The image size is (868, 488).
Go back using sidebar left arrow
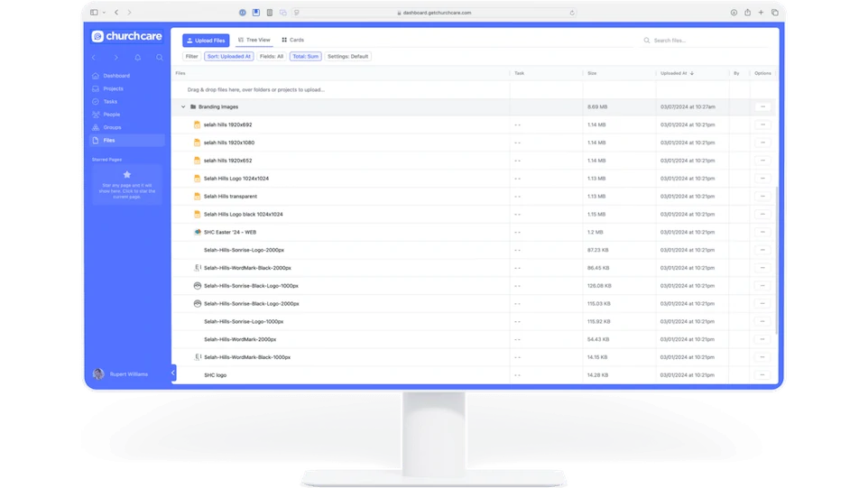tap(94, 58)
